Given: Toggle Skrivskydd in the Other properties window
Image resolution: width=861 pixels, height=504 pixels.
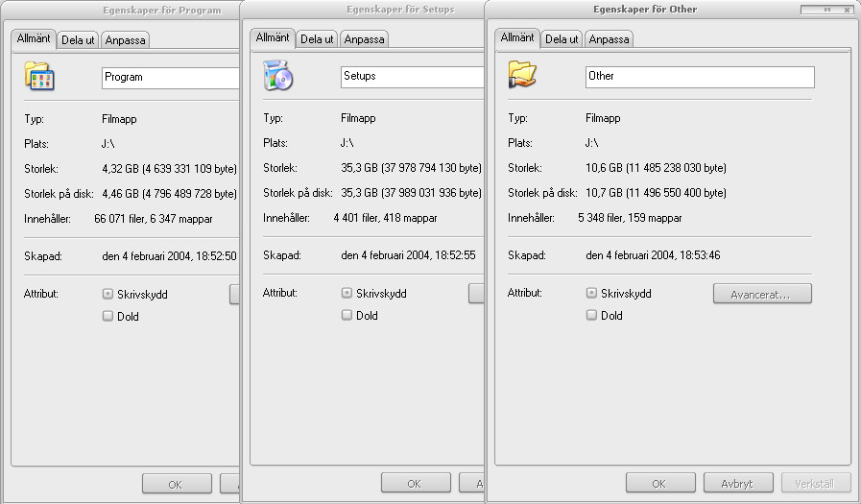Looking at the screenshot, I should click(x=591, y=293).
